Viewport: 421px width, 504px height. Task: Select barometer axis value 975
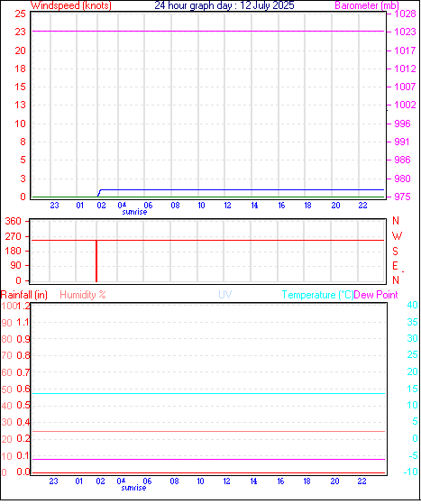point(402,197)
